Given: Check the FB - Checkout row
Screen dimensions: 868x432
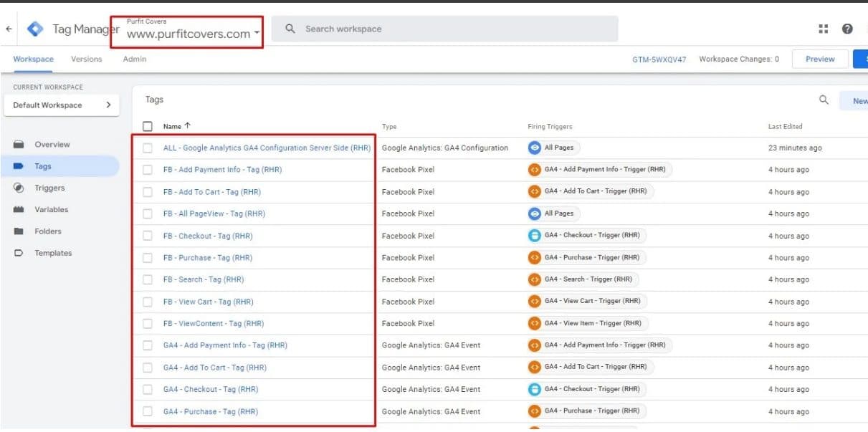Looking at the screenshot, I should point(148,236).
